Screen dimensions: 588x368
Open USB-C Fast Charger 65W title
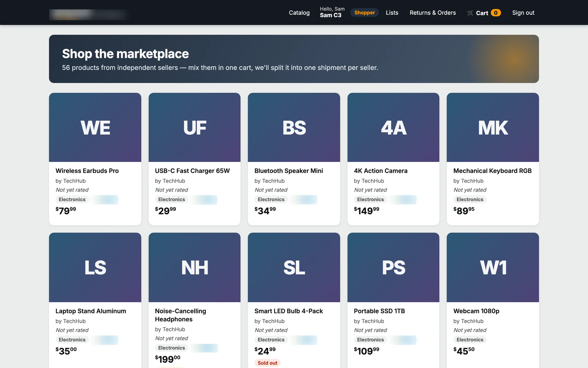(x=192, y=171)
